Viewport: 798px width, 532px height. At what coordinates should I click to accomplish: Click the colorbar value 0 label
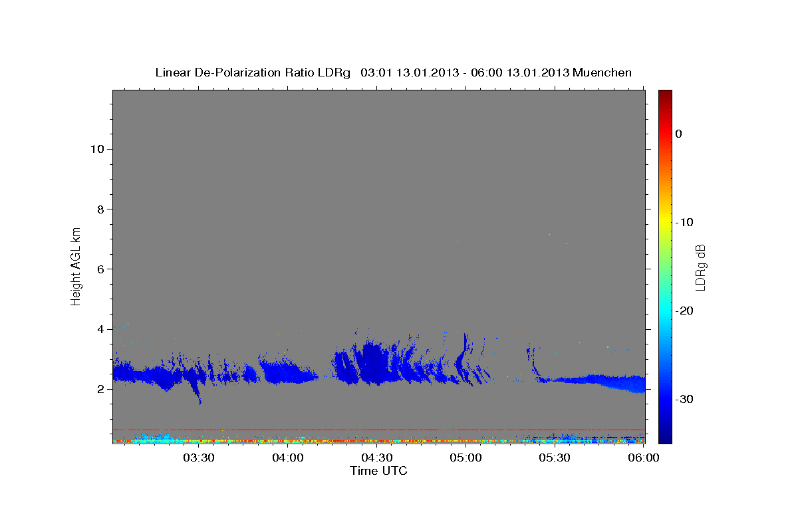click(678, 134)
